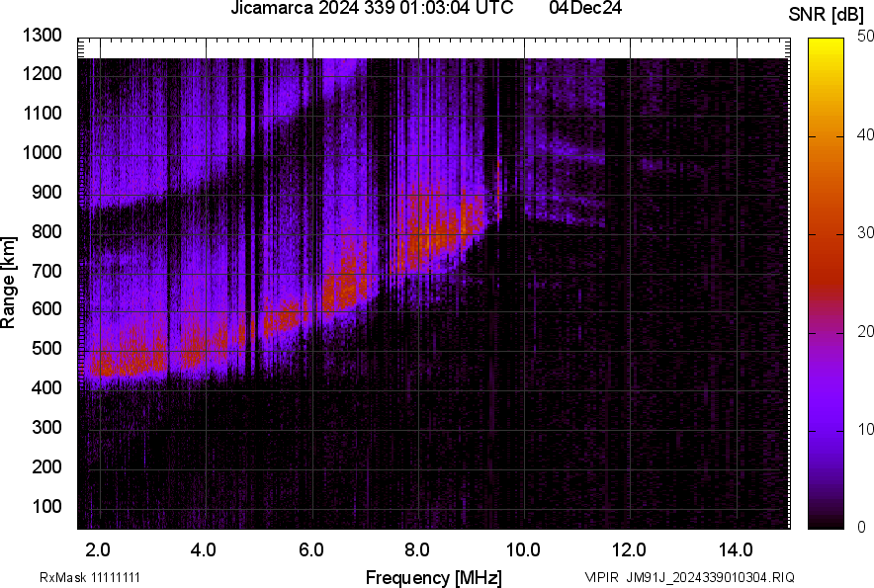Screen dimensions: 874x588
Task: Click frequency tick label 6.0
Action: pyautogui.click(x=311, y=550)
